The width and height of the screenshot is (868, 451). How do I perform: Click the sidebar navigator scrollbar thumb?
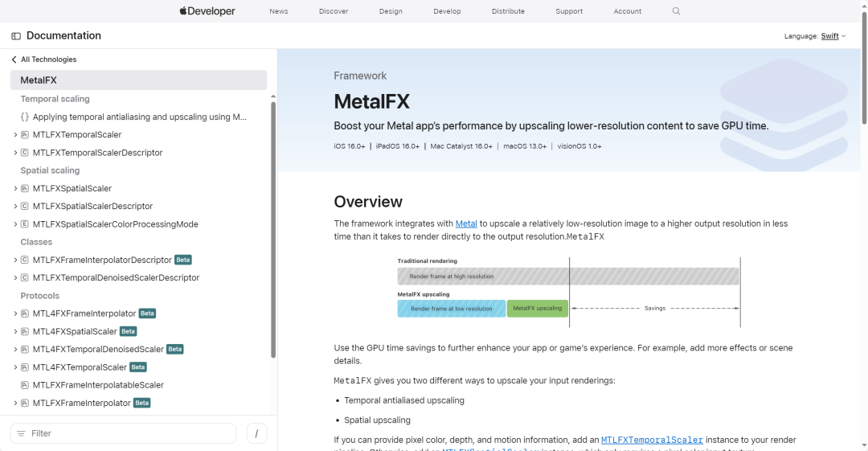[x=273, y=229]
